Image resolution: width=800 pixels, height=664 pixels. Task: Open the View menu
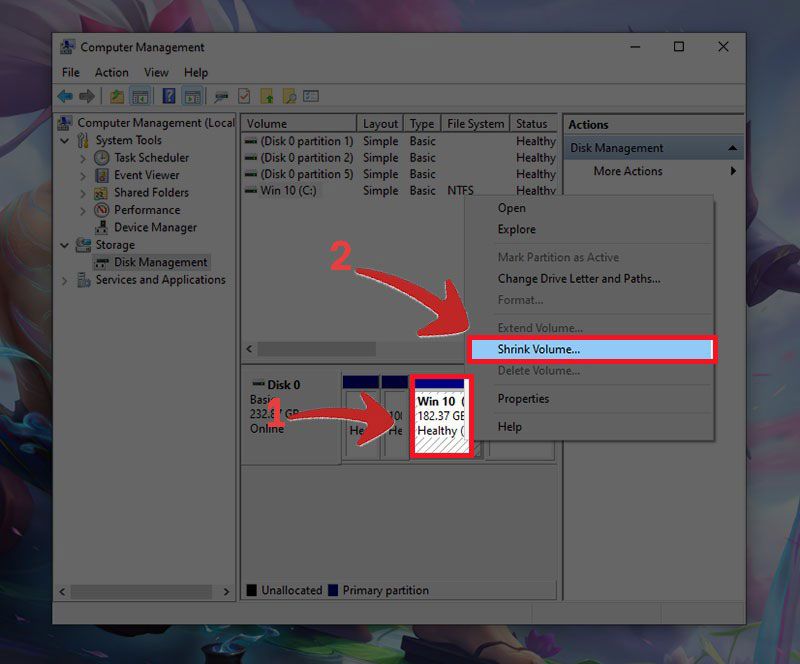156,72
